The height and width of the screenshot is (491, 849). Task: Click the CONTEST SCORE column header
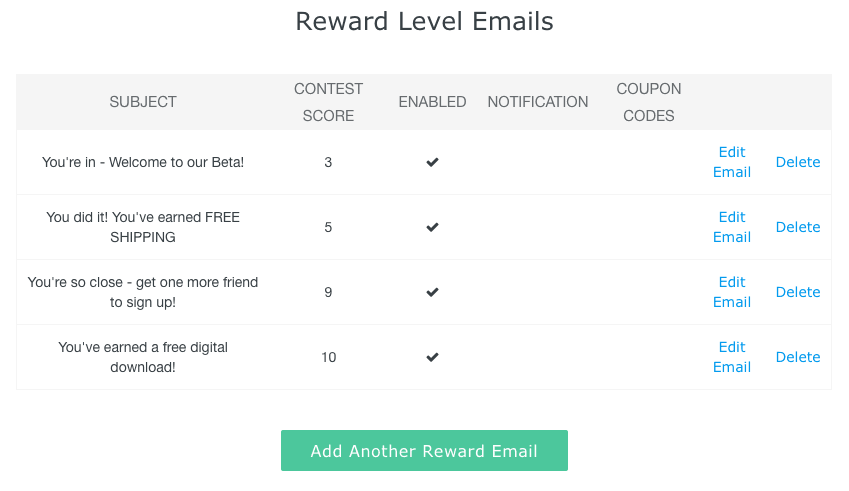pyautogui.click(x=328, y=102)
